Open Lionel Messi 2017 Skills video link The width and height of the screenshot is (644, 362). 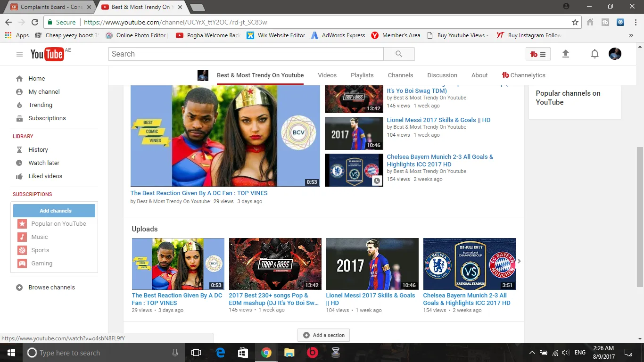pyautogui.click(x=438, y=120)
